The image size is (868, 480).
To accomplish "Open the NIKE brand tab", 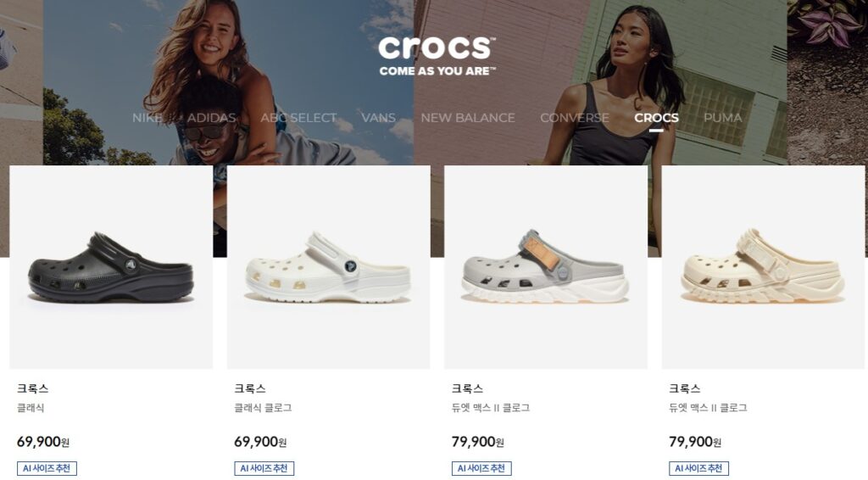I will [147, 118].
